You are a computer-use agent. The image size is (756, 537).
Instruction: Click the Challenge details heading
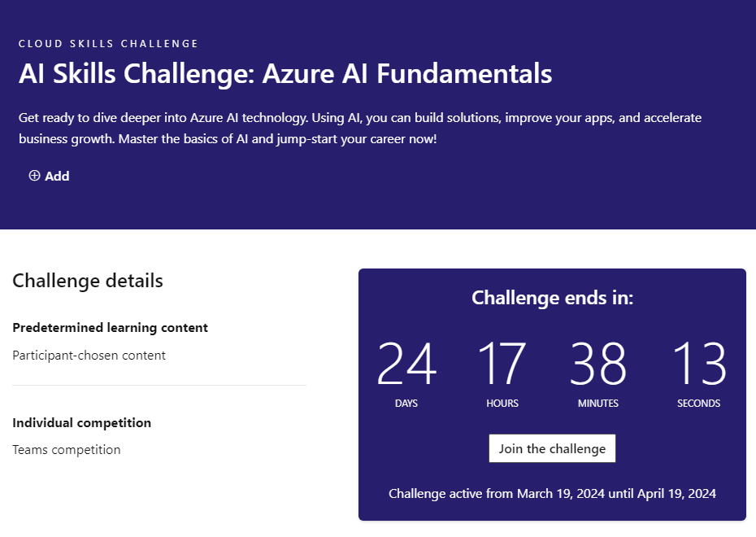(x=88, y=281)
